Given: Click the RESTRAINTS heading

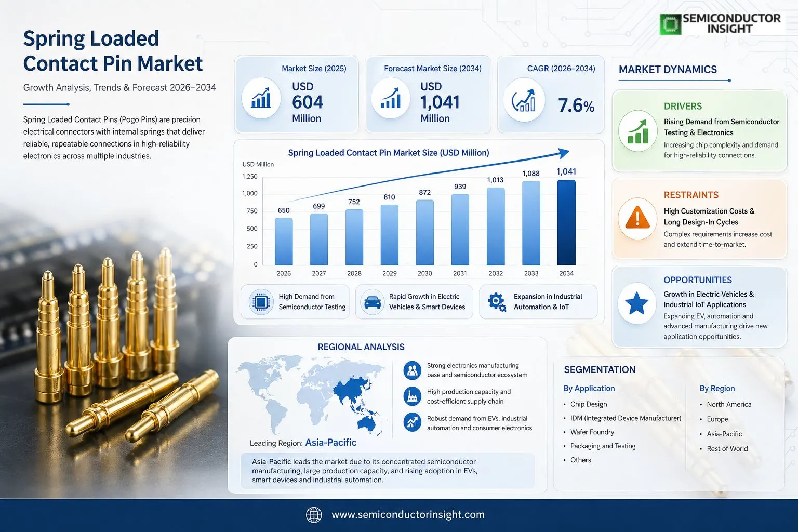Looking at the screenshot, I should 691,195.
